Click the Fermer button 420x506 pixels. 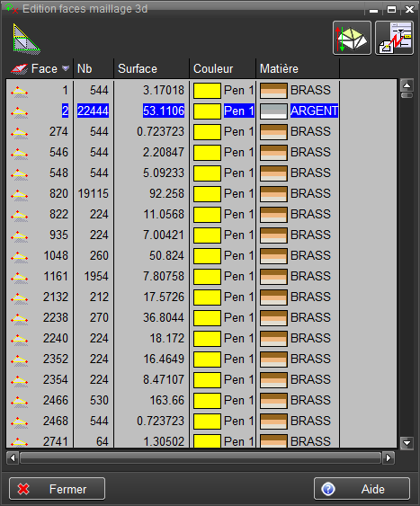tap(58, 489)
